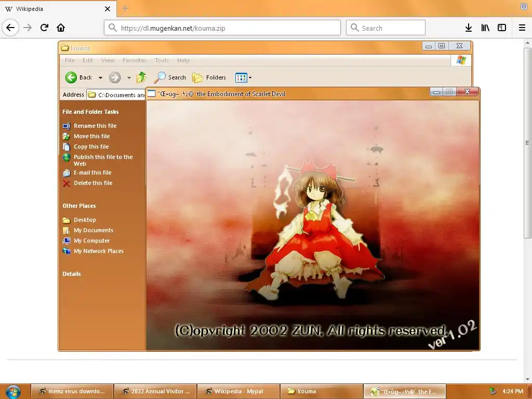Open the browser hamburger menu

(522, 28)
